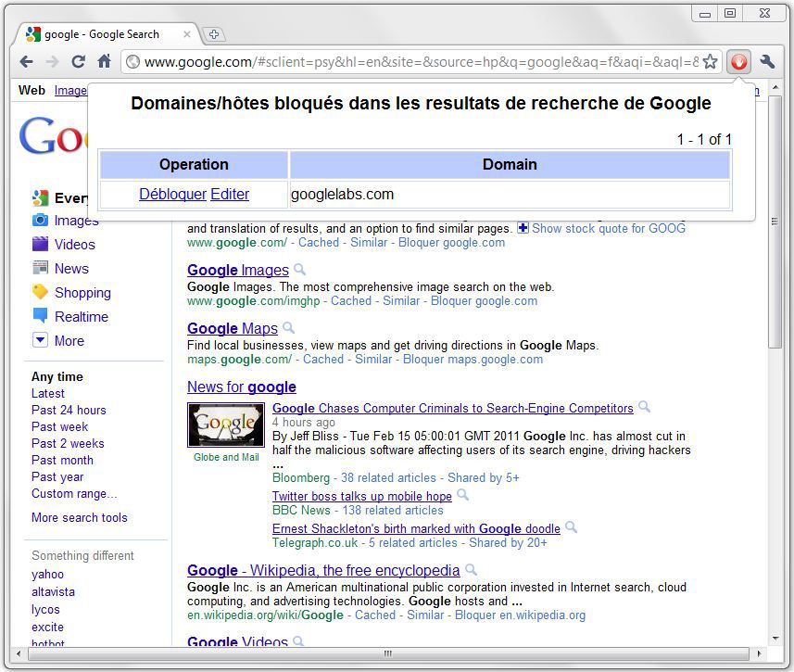
Task: Click the vertical scrollbar down arrow
Action: (x=775, y=638)
